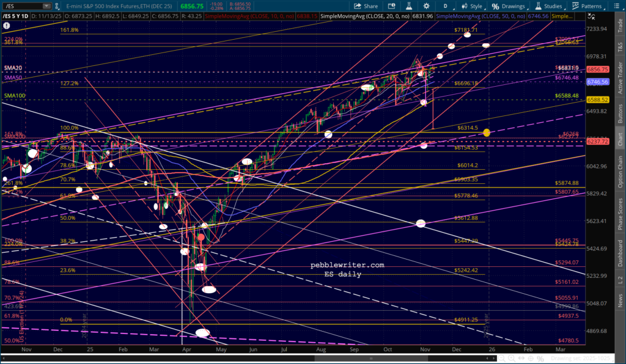
Task: Click the red 6856.75 price axis bubble
Action: click(x=598, y=70)
